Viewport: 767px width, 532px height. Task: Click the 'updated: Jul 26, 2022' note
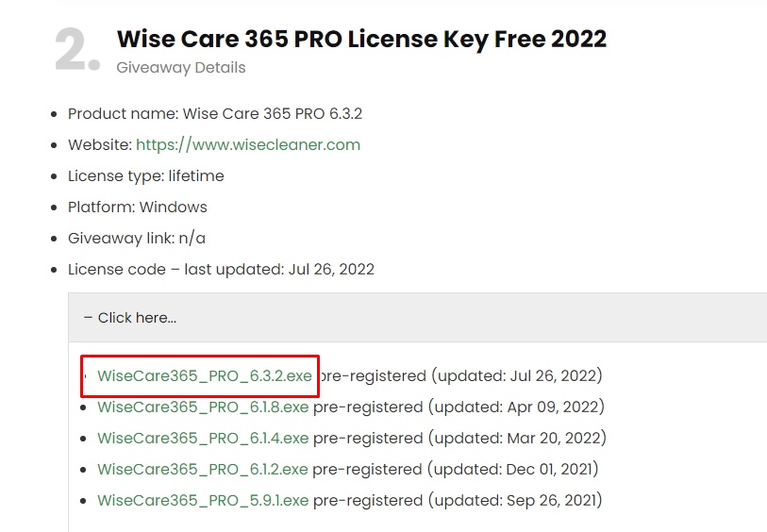pos(517,375)
